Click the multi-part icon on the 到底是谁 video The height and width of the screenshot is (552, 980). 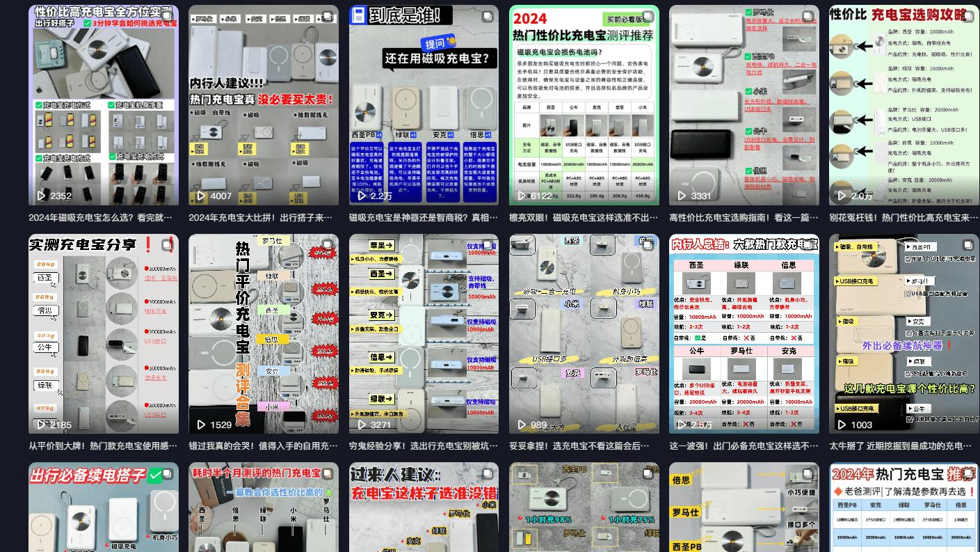pyautogui.click(x=487, y=17)
